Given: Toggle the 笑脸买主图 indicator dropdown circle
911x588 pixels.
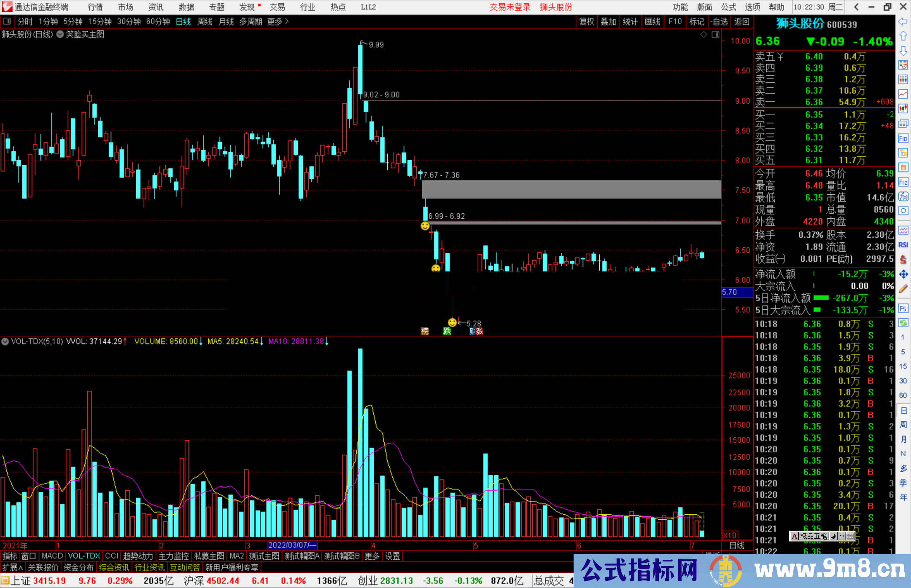Looking at the screenshot, I should tap(60, 35).
